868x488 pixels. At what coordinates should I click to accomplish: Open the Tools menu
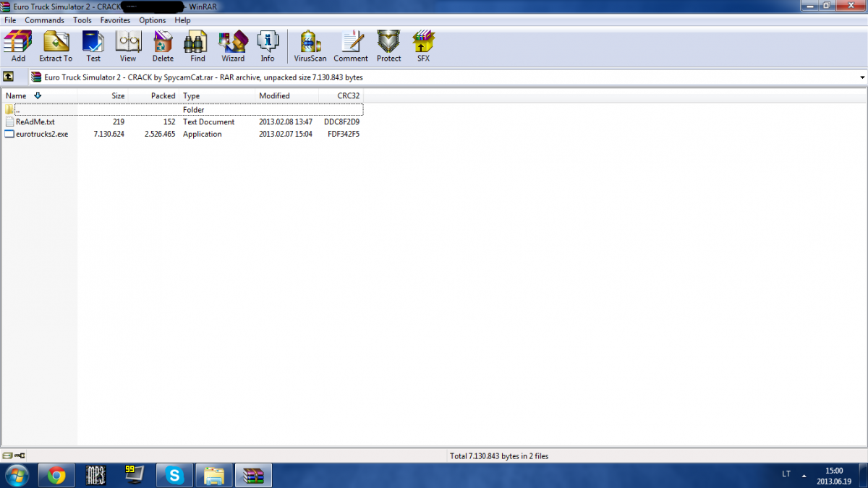pyautogui.click(x=82, y=20)
